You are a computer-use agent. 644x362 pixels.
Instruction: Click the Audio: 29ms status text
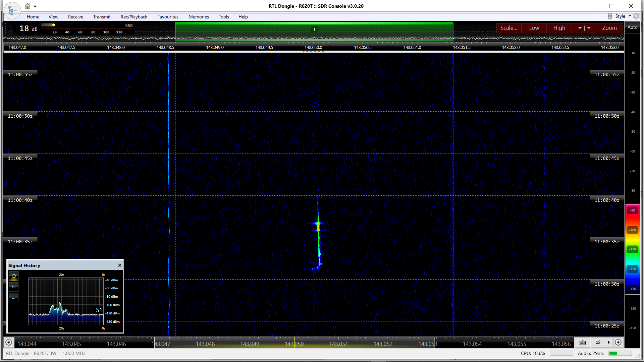coord(591,353)
